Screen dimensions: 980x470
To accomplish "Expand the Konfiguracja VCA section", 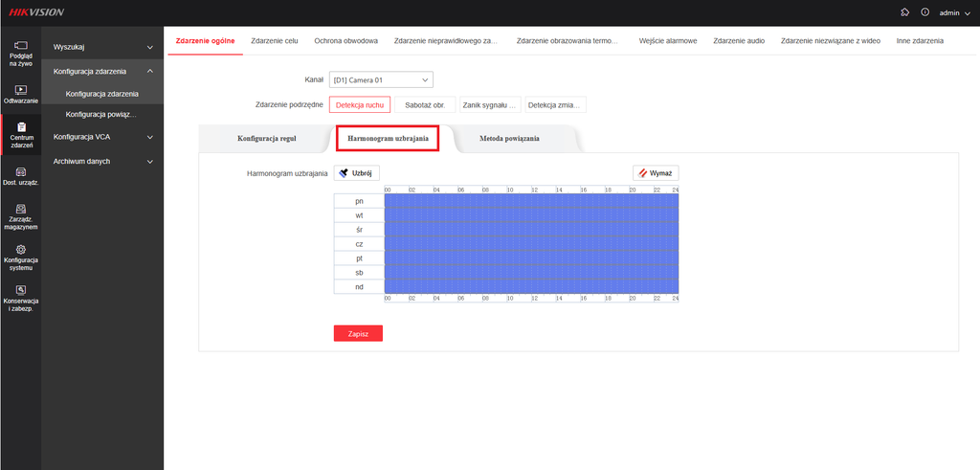I will point(103,136).
